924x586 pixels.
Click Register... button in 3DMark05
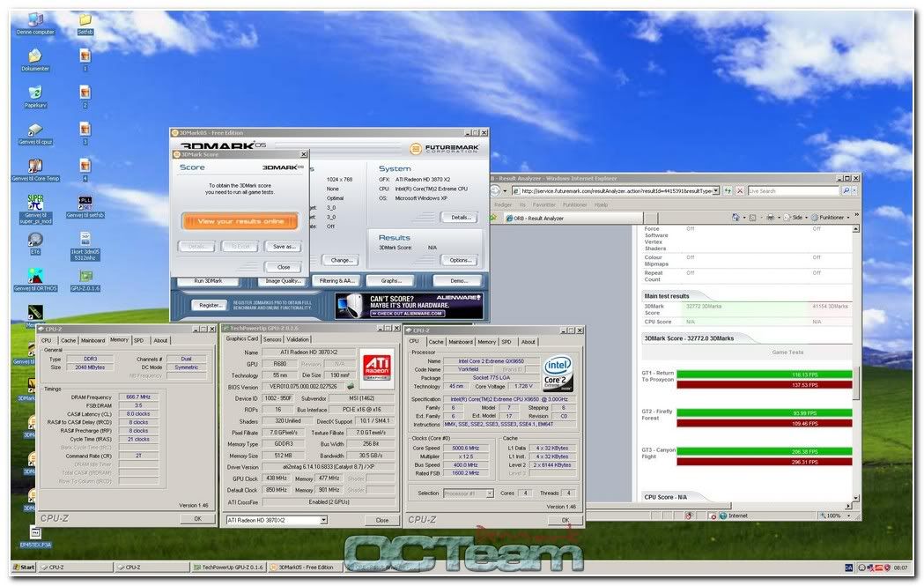(210, 305)
